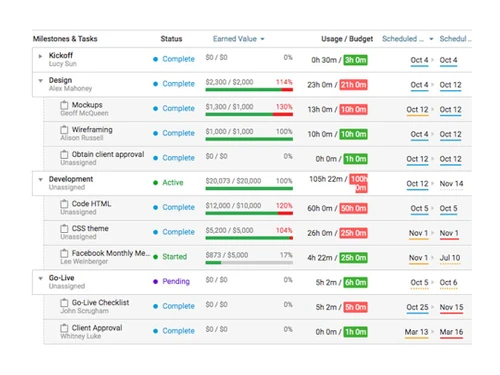Click Code HTML's red 50h 0m badge
This screenshot has height=375, width=500.
tap(353, 208)
